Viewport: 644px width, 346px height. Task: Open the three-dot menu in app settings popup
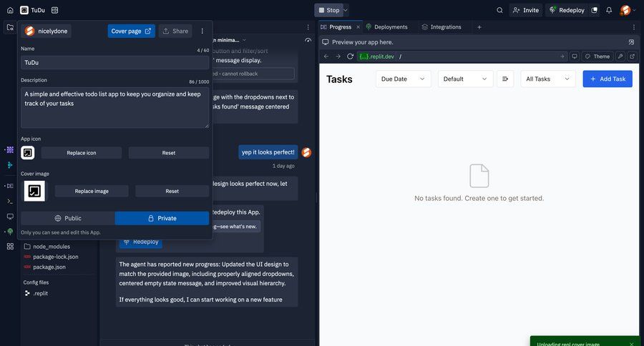click(202, 31)
